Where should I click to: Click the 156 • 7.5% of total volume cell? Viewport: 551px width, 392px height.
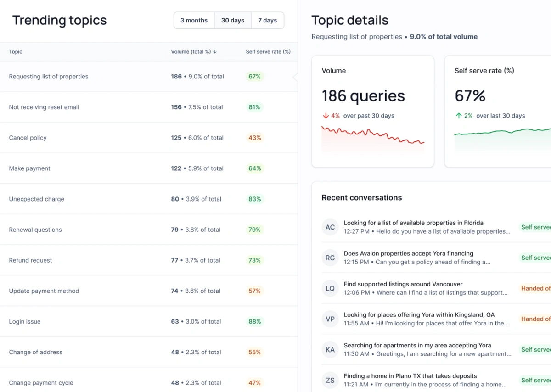coord(197,107)
